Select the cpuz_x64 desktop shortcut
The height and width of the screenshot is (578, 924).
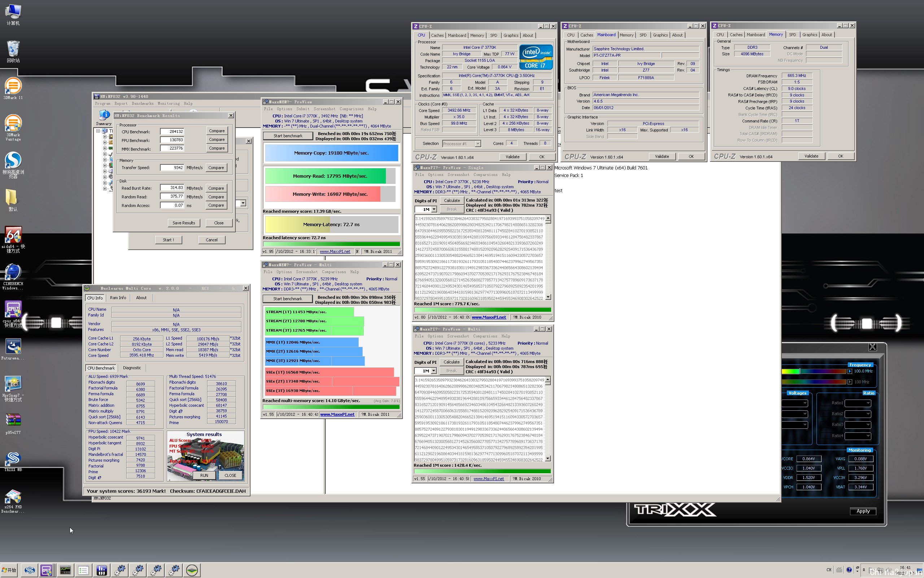pyautogui.click(x=13, y=314)
